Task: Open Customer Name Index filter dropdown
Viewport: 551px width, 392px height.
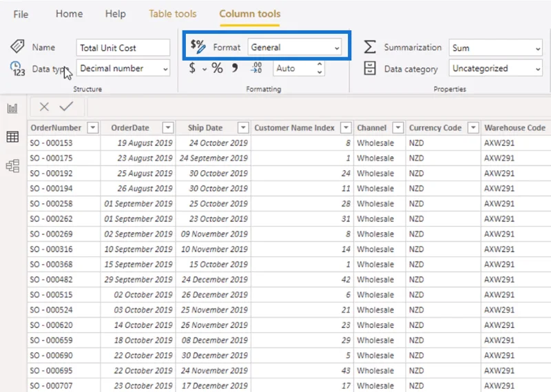Action: (346, 127)
